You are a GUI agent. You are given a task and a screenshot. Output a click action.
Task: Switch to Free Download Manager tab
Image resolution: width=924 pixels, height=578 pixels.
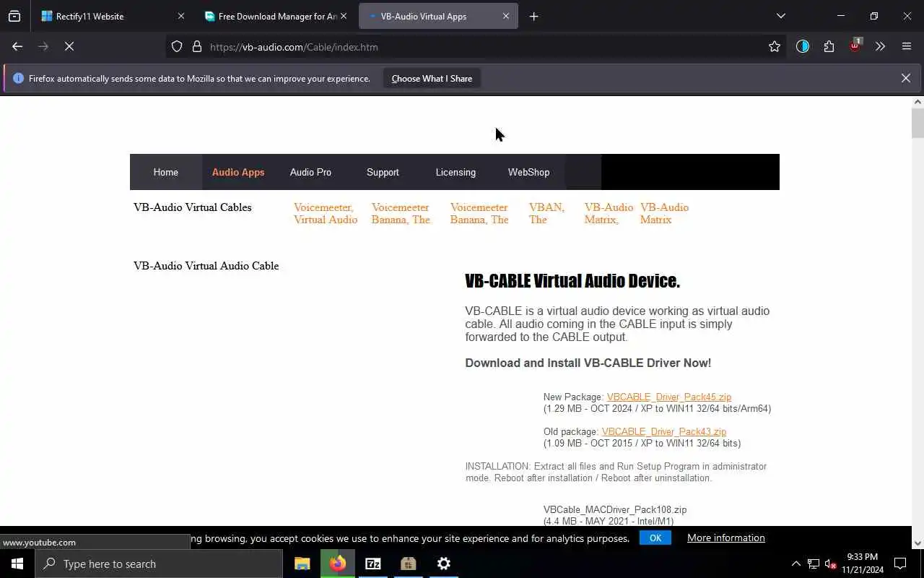[276, 16]
